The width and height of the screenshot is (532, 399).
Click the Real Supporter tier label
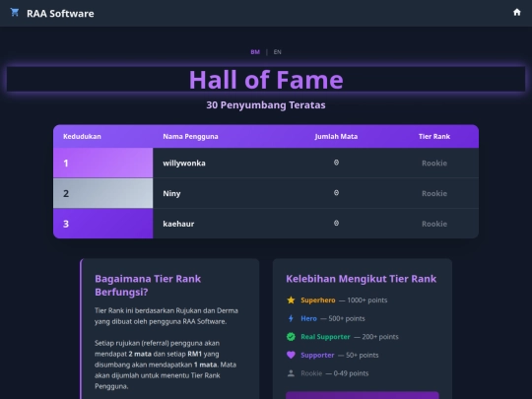coord(325,337)
